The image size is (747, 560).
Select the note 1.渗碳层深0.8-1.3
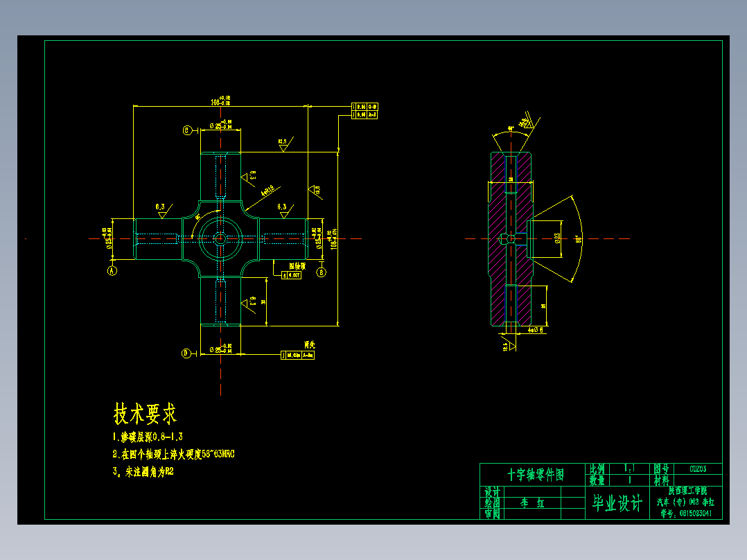148,437
